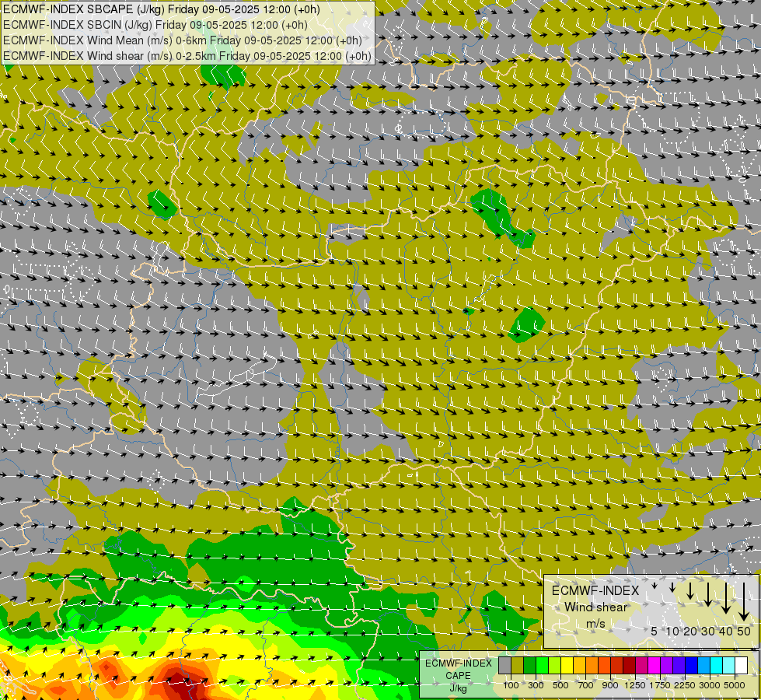Click the '50' wind shear scale number

point(744,631)
